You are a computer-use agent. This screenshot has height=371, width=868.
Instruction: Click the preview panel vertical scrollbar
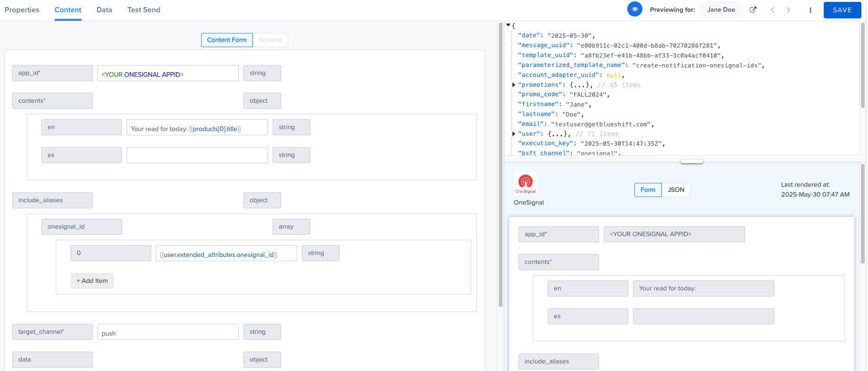pos(863,214)
